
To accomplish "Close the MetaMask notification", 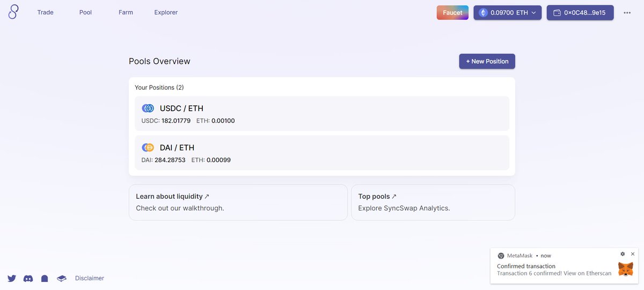I will [633, 254].
